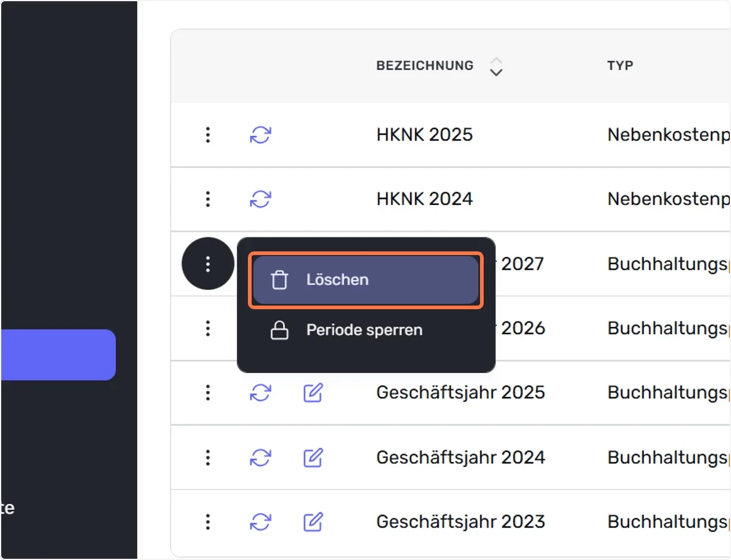The image size is (731, 560).
Task: Sort the table by Bezeichnung arrows
Action: coord(496,66)
